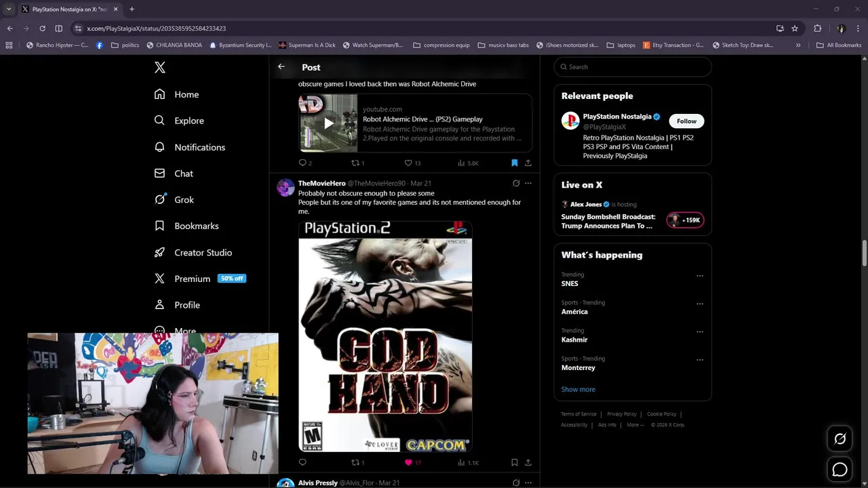Open Explore in the sidebar

179,121
